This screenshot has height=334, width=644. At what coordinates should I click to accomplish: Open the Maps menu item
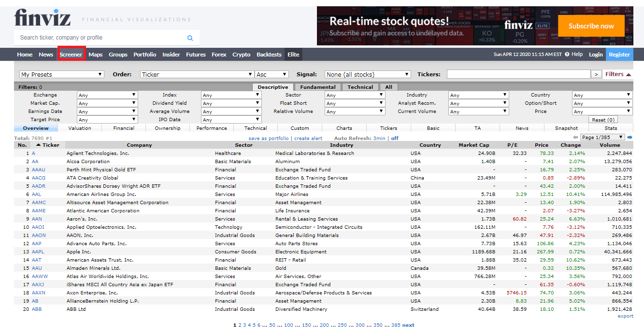pos(96,55)
